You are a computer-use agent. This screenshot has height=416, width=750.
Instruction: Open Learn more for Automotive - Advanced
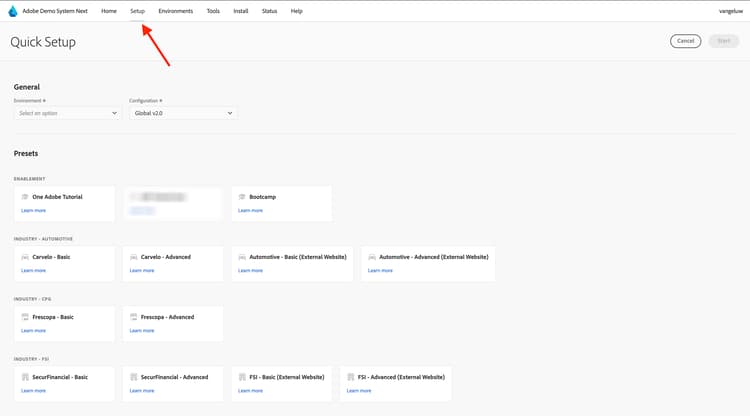tap(380, 271)
